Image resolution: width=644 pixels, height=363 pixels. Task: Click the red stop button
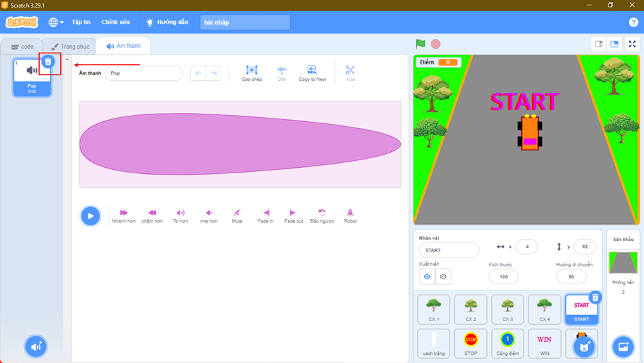435,44
